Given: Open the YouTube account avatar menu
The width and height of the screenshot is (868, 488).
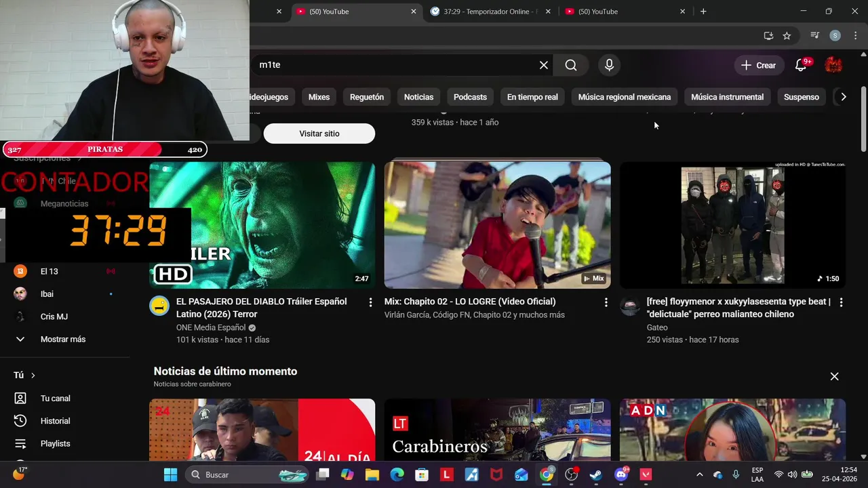Looking at the screenshot, I should coord(833,65).
